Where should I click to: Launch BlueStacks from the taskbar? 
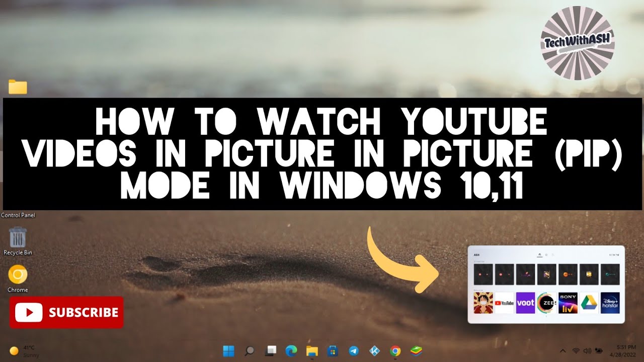[416, 350]
